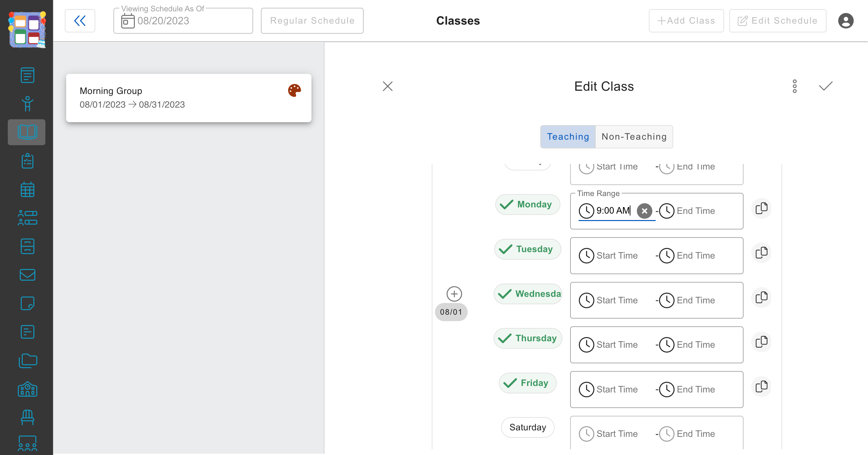
Task: Switch to the Non-Teaching tab
Action: click(634, 137)
